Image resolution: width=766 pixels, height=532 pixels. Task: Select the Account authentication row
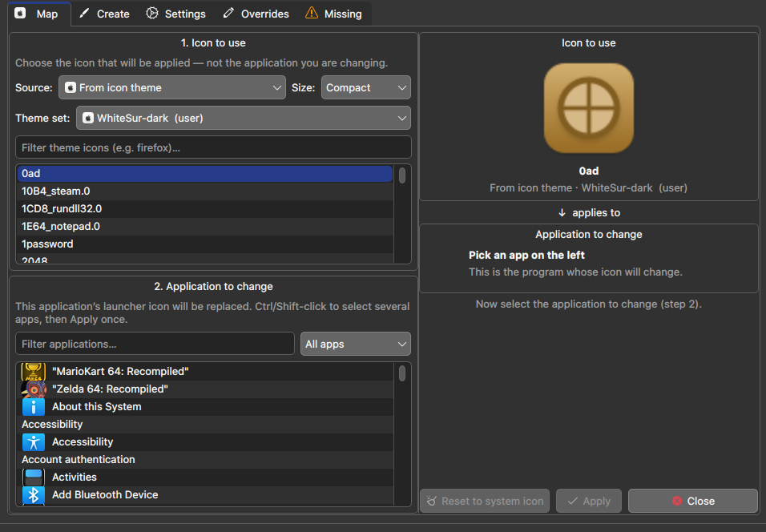click(205, 459)
